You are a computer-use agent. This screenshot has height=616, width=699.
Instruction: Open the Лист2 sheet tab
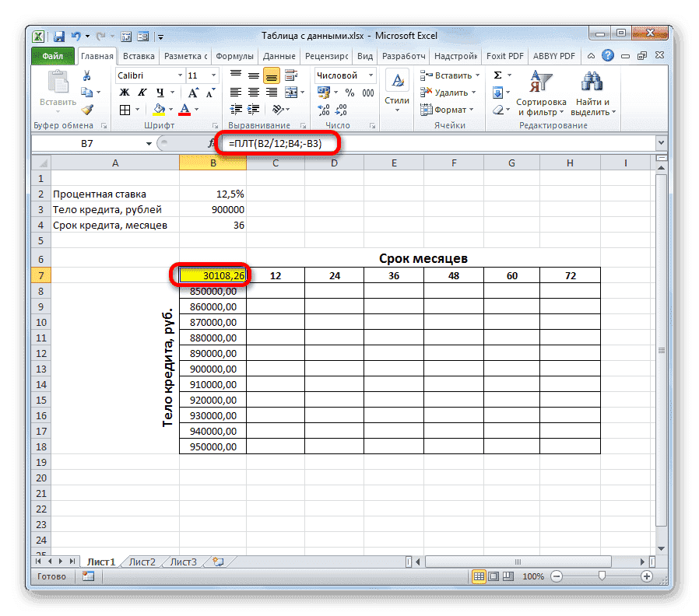(142, 561)
